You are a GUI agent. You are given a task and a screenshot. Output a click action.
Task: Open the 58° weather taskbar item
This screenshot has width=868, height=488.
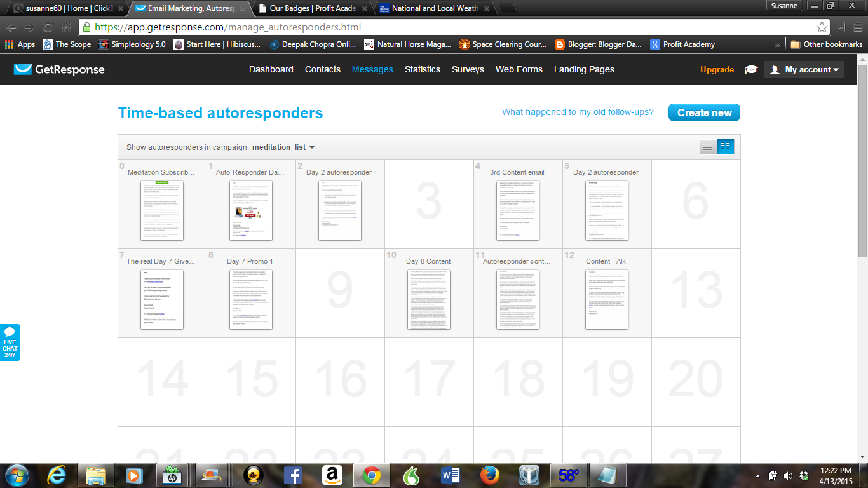[569, 475]
